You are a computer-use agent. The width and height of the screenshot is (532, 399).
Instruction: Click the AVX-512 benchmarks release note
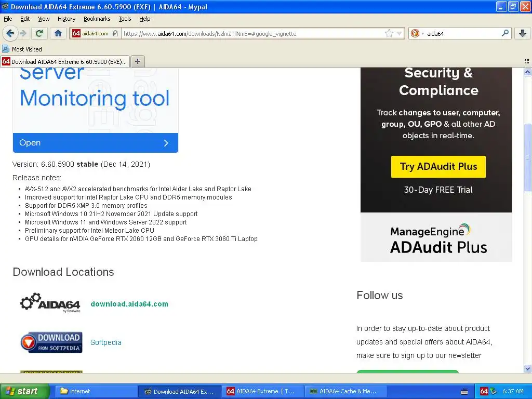point(138,189)
